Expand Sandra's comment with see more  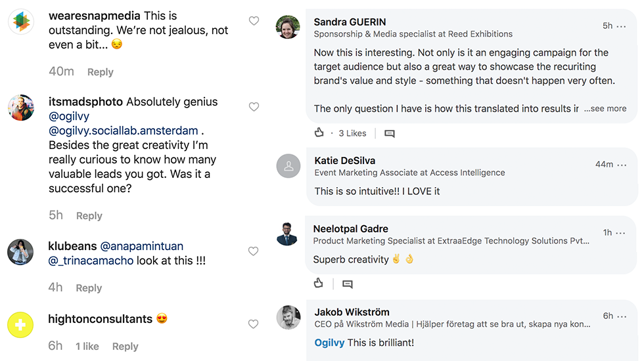click(x=605, y=109)
